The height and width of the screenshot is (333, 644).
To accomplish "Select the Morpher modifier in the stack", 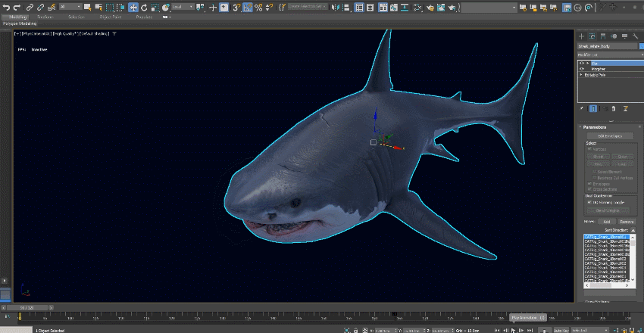I will (600, 69).
